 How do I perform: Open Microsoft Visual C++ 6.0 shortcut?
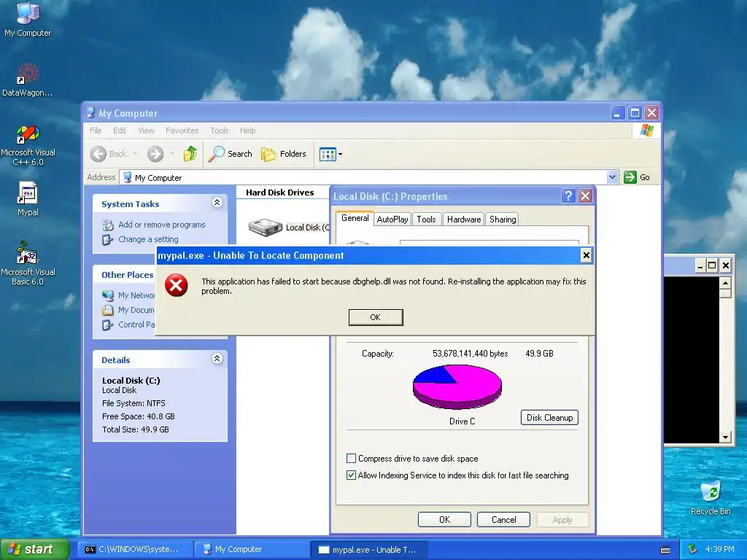[28, 145]
